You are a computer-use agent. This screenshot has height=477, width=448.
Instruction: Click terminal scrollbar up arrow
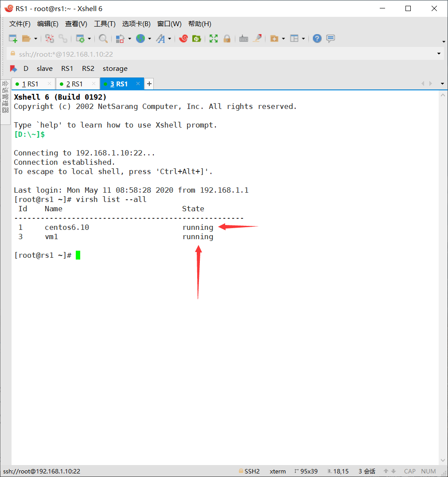(443, 95)
